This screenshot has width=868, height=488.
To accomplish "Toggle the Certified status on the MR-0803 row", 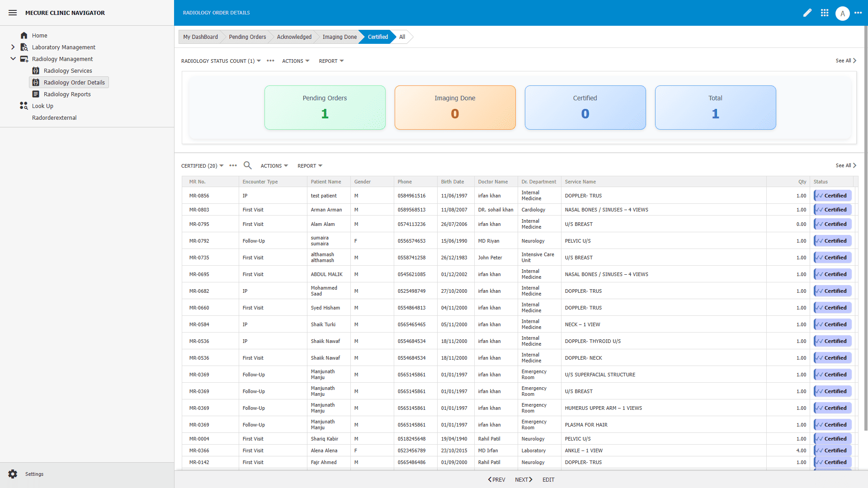I will point(832,209).
